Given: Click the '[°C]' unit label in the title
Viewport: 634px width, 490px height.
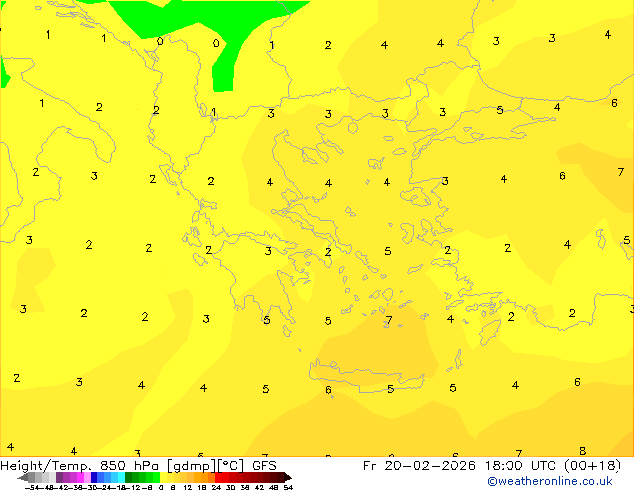Looking at the screenshot, I should coord(231,466).
